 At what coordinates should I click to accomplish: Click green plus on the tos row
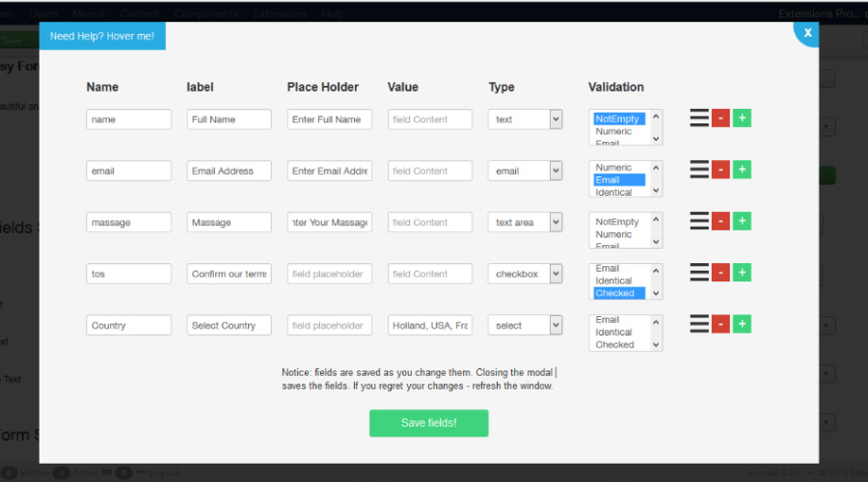point(742,272)
